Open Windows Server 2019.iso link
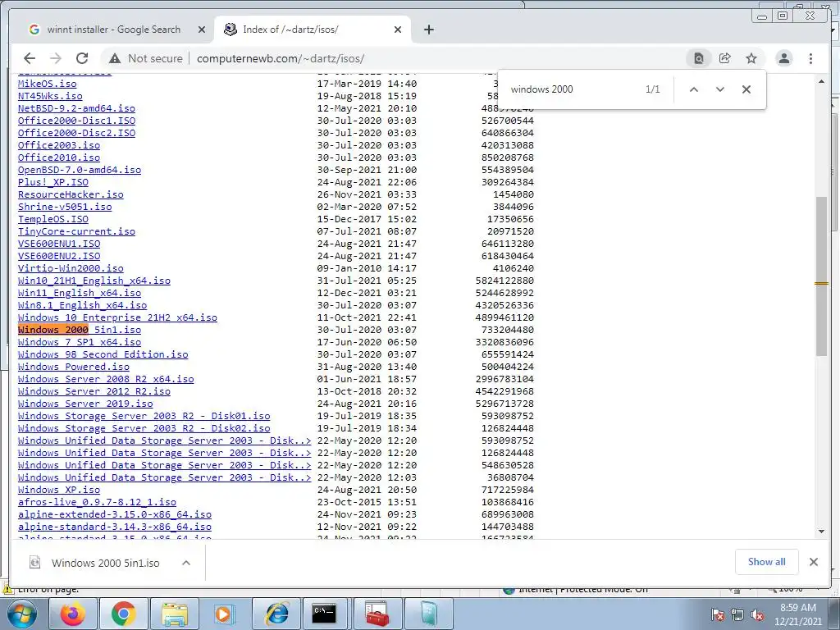Viewport: 840px width, 630px height. 85,404
